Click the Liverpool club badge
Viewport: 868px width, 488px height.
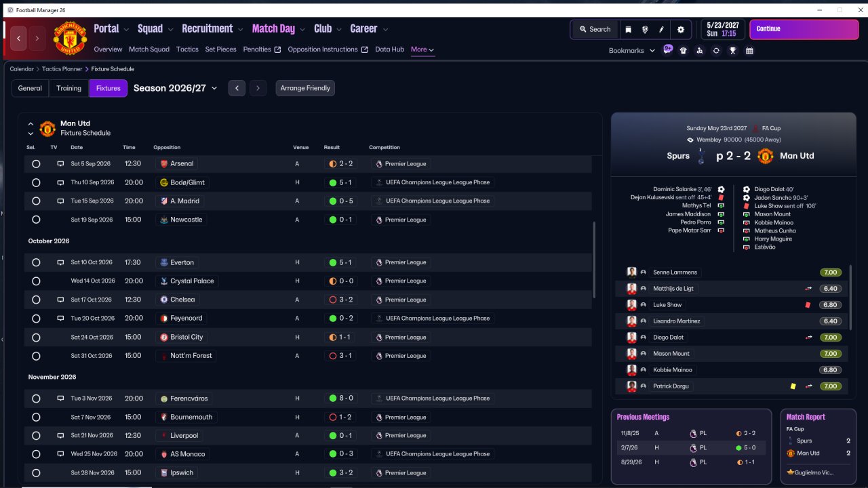pos(163,436)
